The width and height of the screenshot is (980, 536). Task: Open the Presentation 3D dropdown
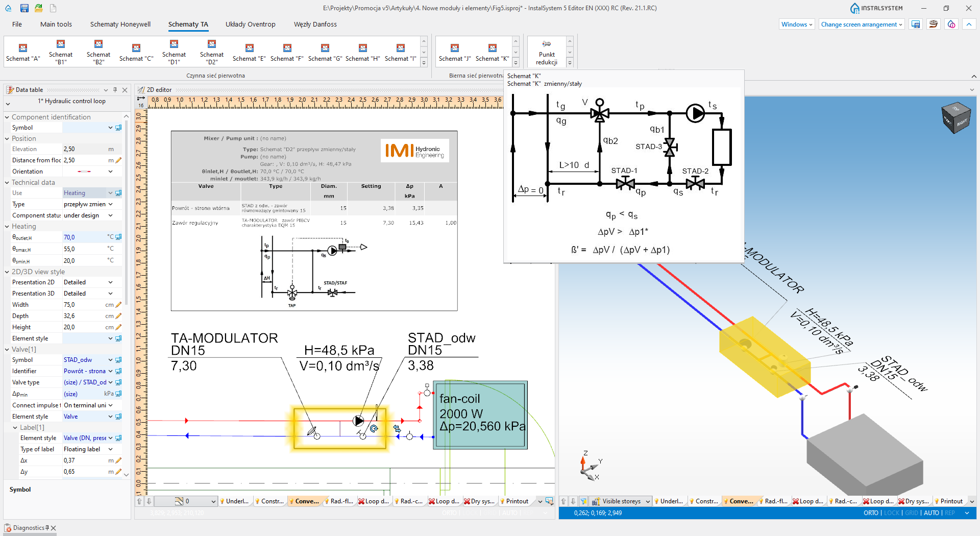(x=110, y=294)
